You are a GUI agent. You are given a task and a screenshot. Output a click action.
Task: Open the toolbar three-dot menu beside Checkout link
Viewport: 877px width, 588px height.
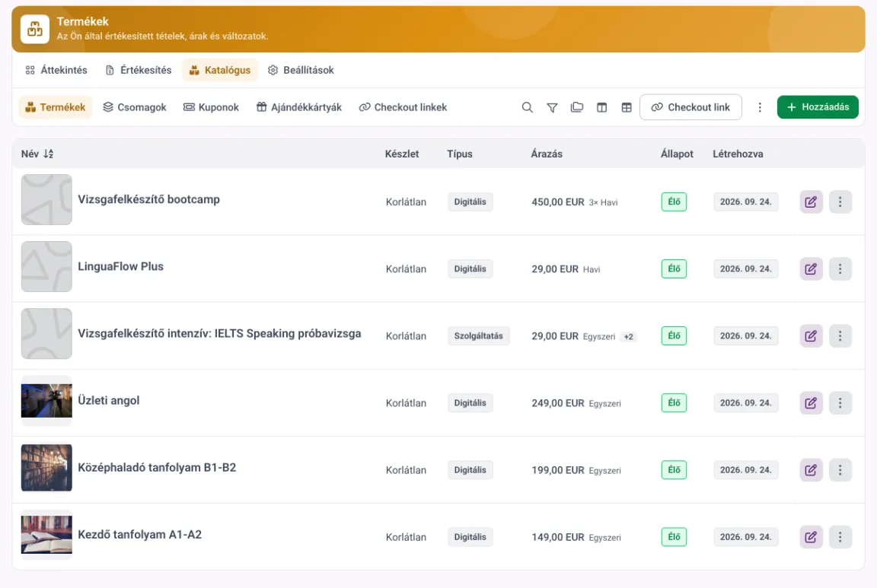[760, 107]
